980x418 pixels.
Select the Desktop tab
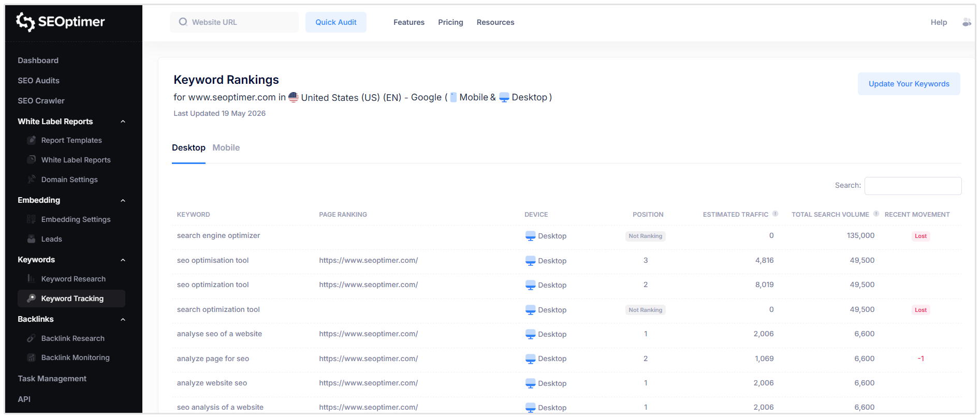point(188,148)
